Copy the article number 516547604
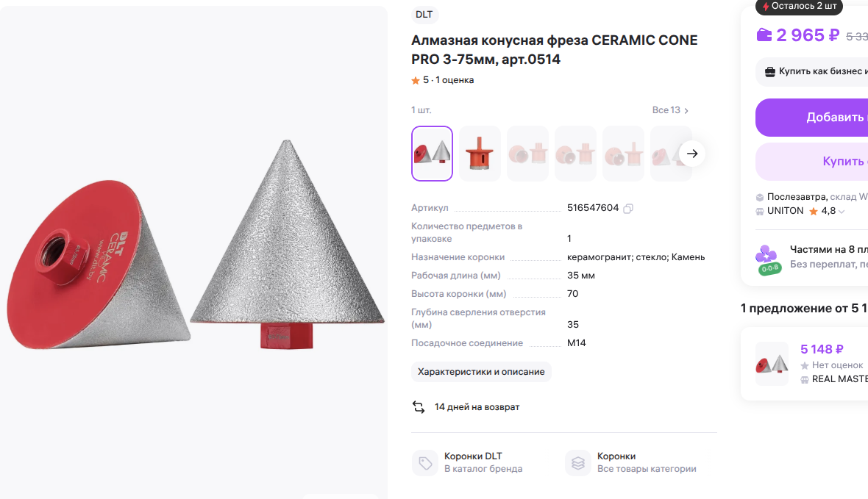Viewport: 868px width, 499px height. (627, 209)
